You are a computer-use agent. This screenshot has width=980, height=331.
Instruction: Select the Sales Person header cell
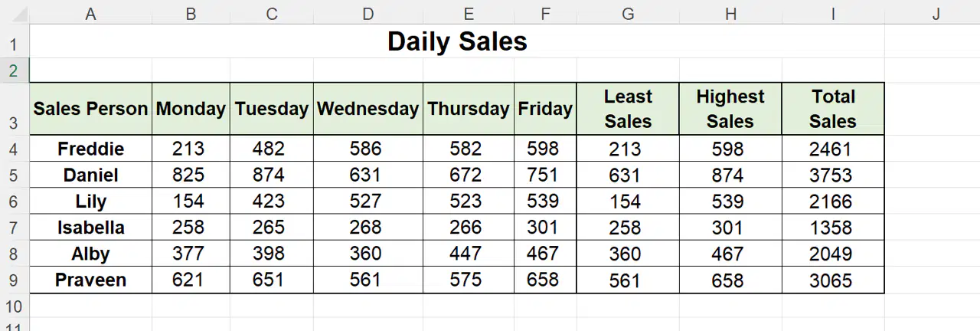[90, 109]
